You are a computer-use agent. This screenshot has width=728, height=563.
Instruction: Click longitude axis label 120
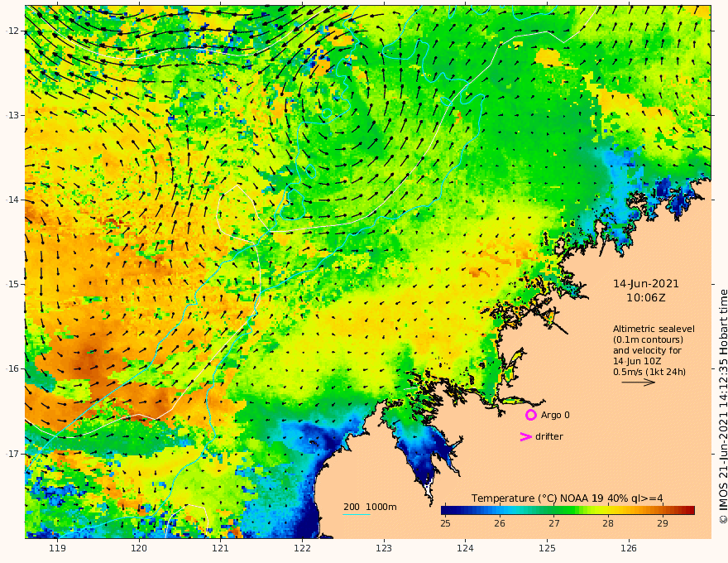[x=139, y=549]
